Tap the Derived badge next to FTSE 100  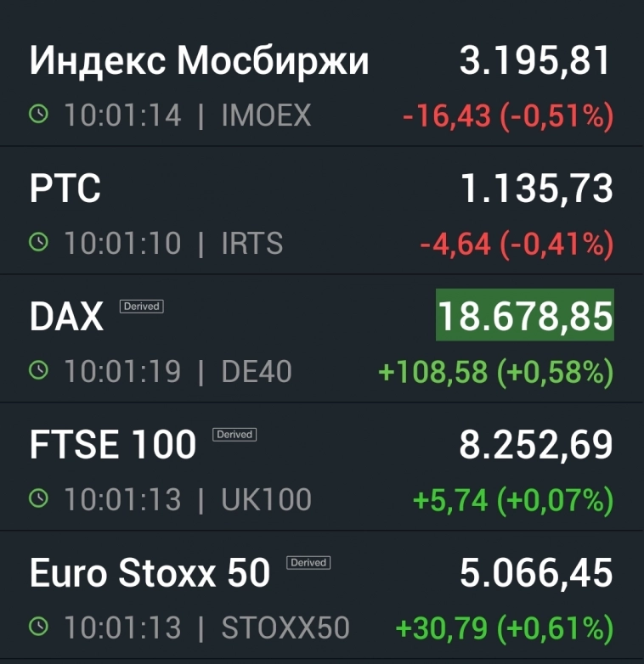coord(234,434)
